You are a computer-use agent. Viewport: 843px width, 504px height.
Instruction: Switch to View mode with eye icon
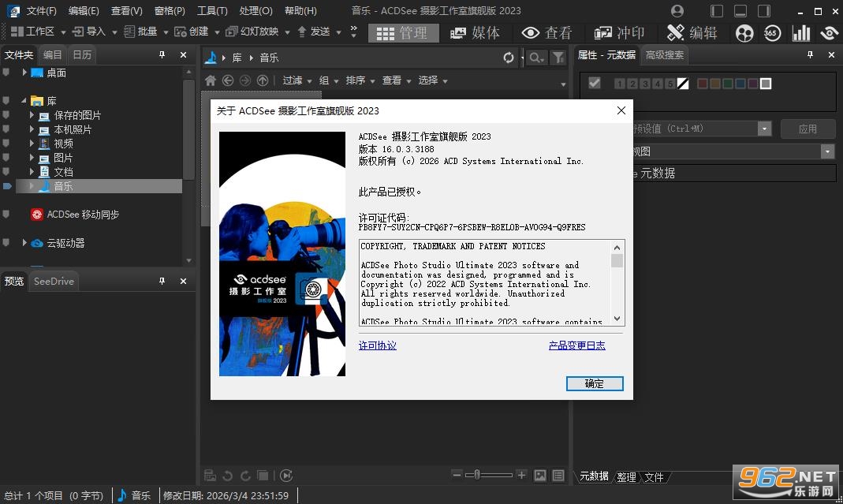point(546,33)
